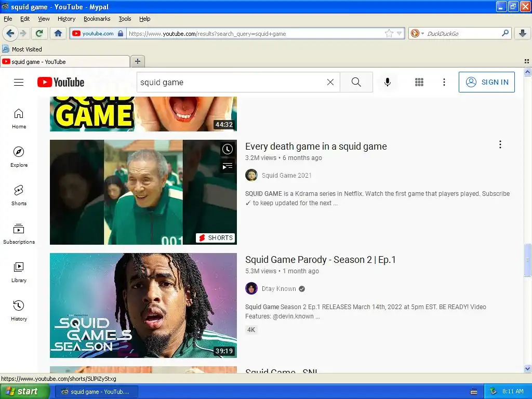The image size is (532, 399).
Task: Open the YouTube apps grid icon
Action: [x=419, y=82]
